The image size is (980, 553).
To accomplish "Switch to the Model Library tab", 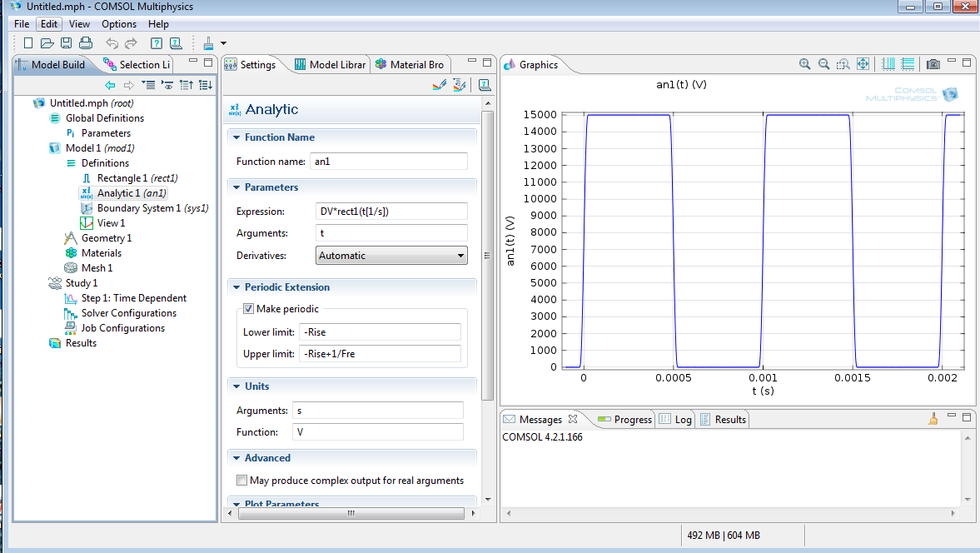I will click(330, 64).
